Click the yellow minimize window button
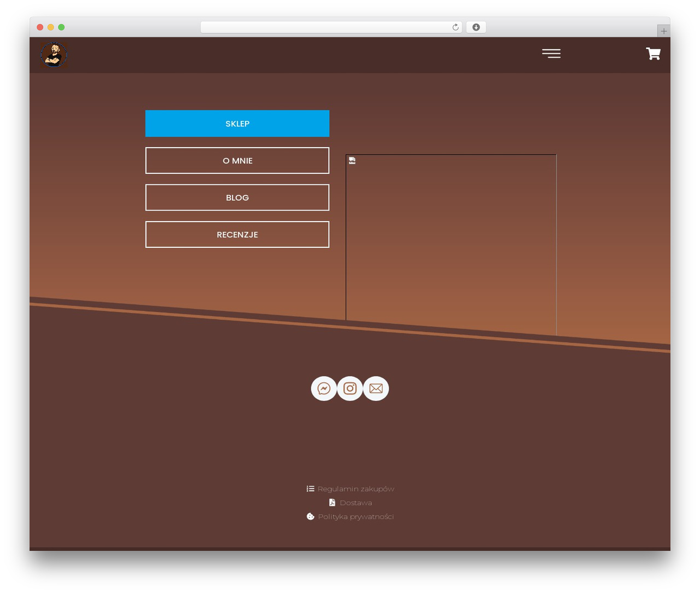The width and height of the screenshot is (700, 593). (x=51, y=27)
